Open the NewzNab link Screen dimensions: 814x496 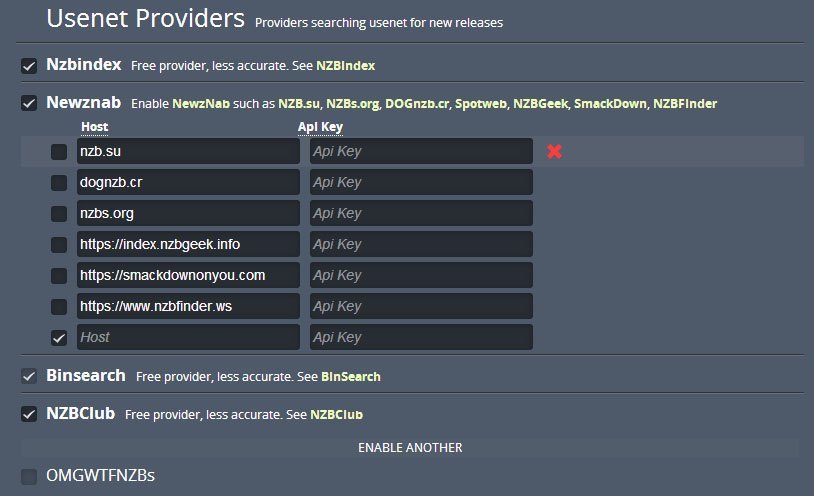click(201, 103)
